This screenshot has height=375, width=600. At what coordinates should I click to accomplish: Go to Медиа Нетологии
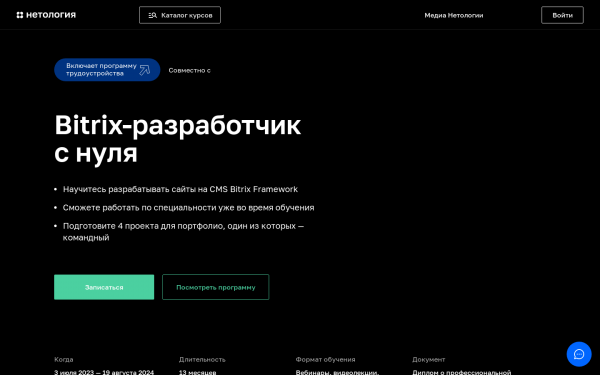point(454,15)
